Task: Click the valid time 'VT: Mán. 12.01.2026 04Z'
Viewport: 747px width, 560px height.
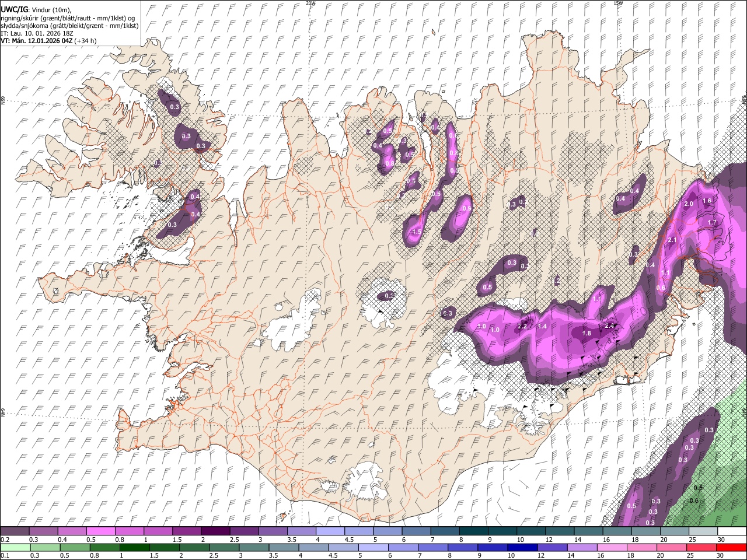Action: coord(37,41)
